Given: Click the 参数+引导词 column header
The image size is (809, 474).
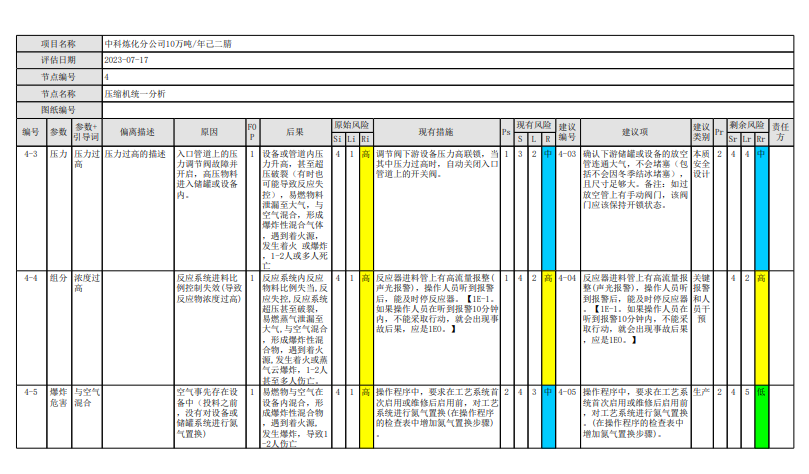Looking at the screenshot, I should click(86, 132).
